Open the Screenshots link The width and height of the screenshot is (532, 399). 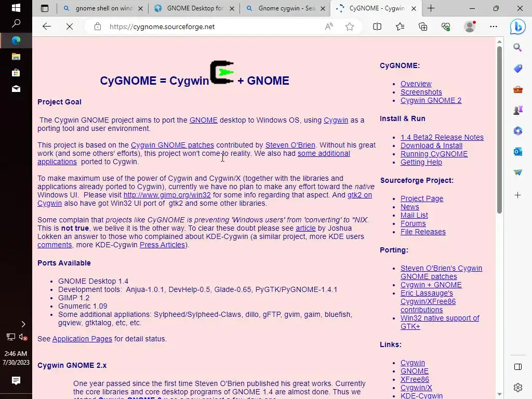[x=421, y=92]
